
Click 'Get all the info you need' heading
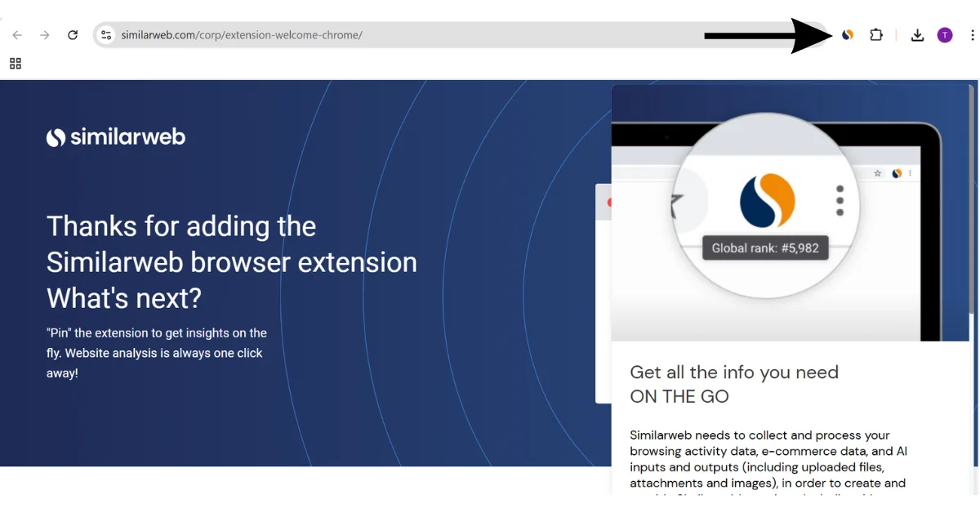coord(734,372)
